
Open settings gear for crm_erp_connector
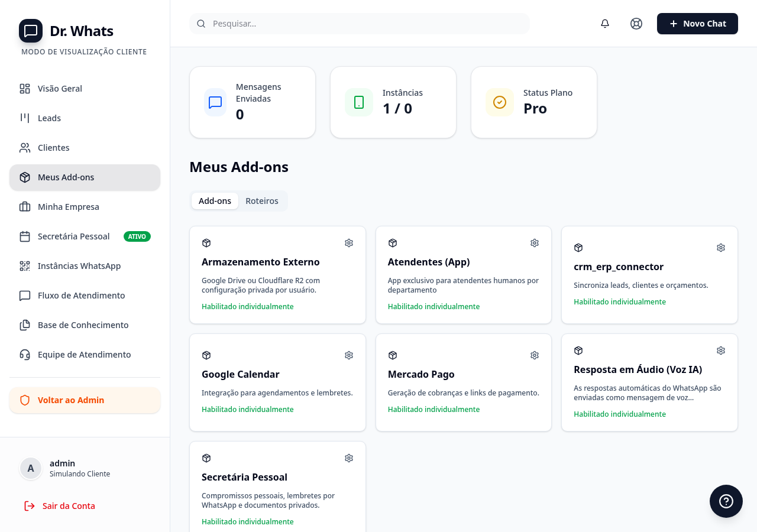(x=721, y=248)
